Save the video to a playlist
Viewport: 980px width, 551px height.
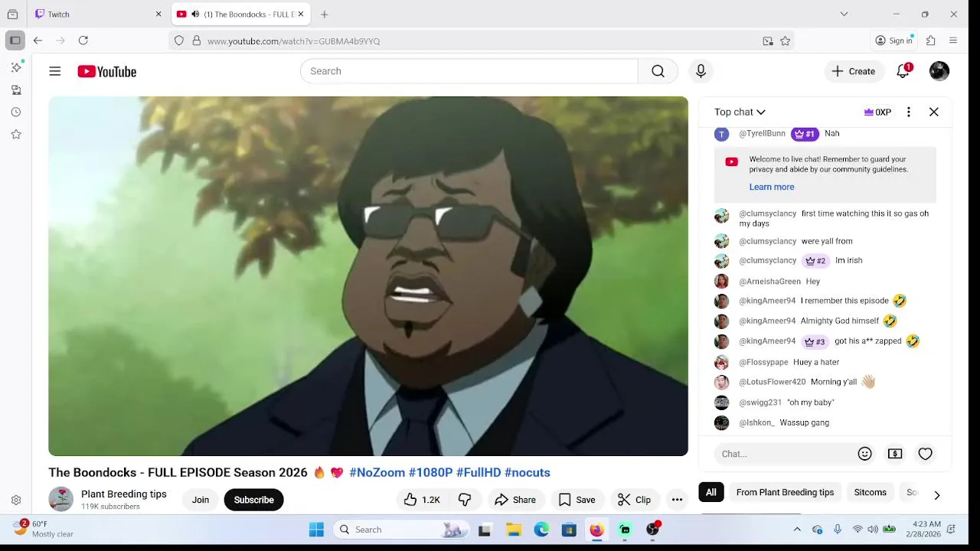click(577, 500)
